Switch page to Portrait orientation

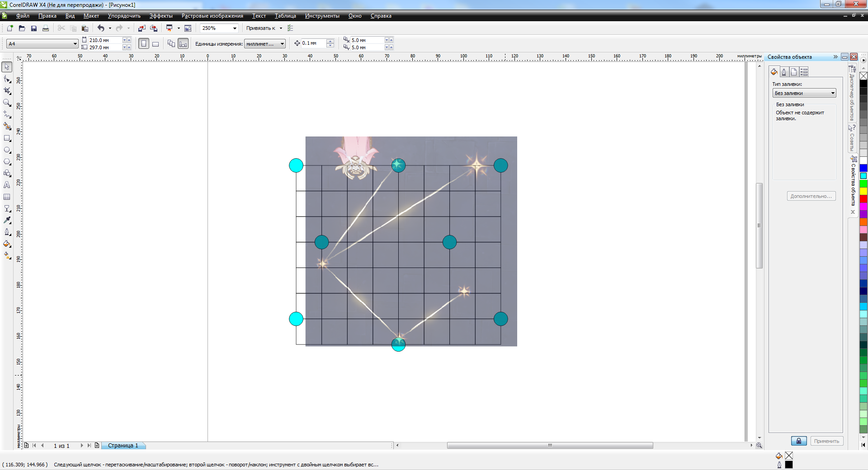point(144,44)
